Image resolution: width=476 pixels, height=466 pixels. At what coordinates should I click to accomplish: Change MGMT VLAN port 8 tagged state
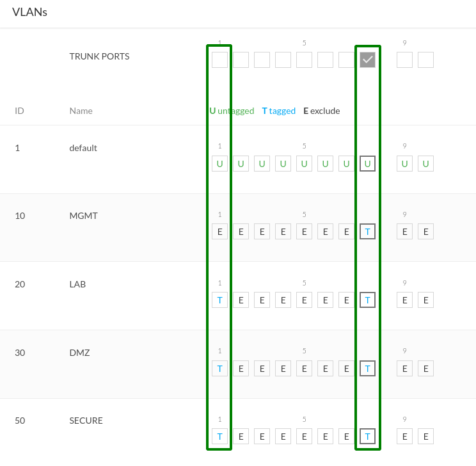point(367,232)
